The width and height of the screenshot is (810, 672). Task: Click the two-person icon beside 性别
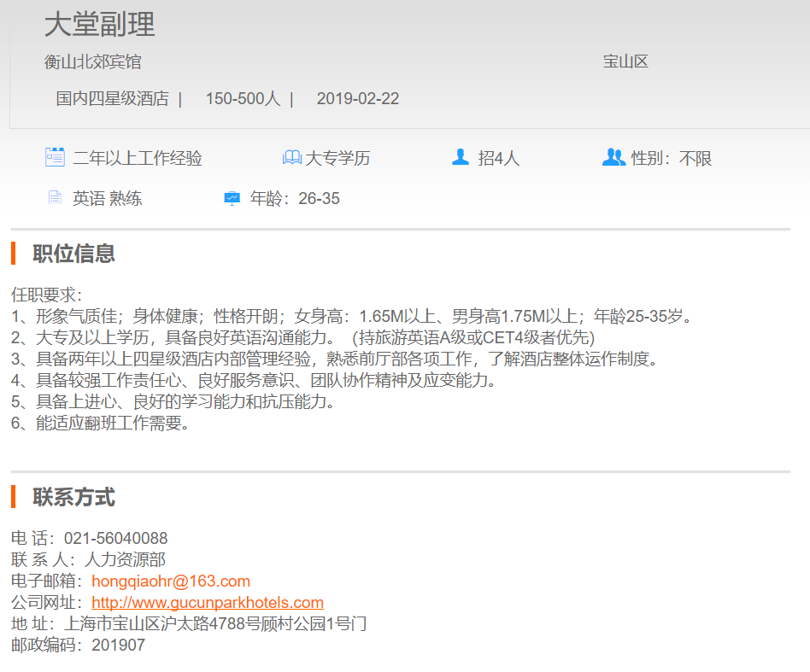pos(613,157)
